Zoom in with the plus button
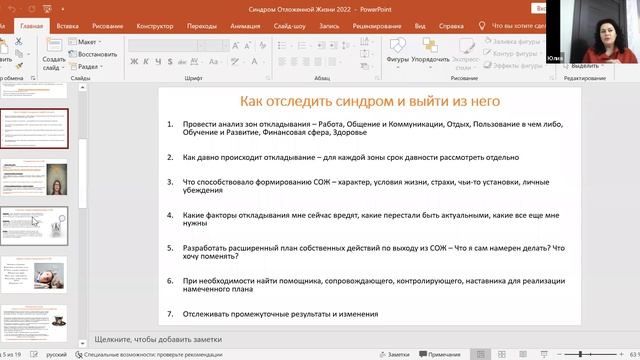 click(x=621, y=354)
